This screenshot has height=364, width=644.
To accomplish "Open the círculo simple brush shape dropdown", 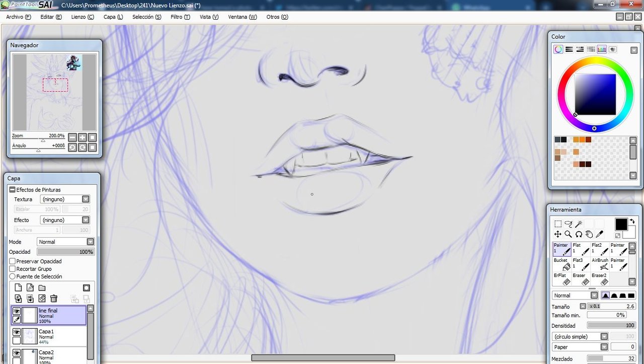I will pyautogui.click(x=580, y=336).
